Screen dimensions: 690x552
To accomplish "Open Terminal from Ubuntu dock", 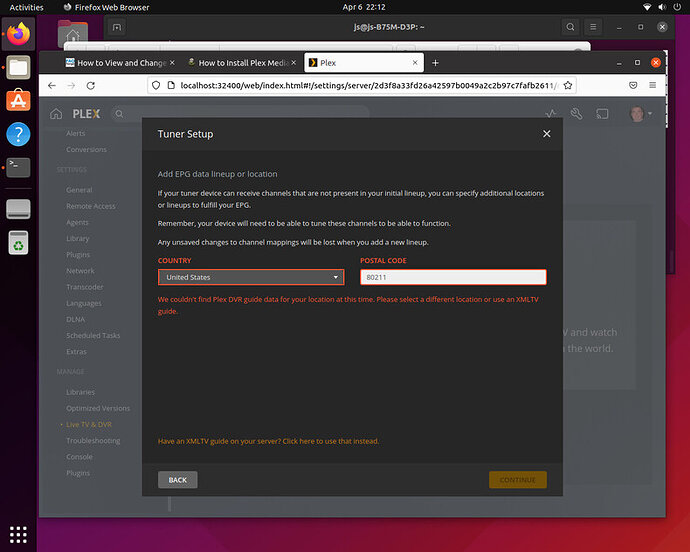I will pos(18,167).
